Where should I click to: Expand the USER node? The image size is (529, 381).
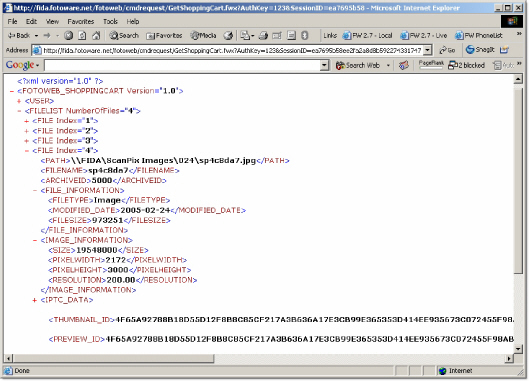tap(19, 101)
